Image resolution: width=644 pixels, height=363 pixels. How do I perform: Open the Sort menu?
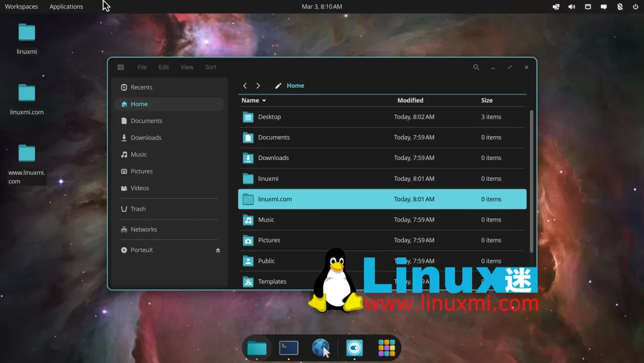(x=210, y=67)
